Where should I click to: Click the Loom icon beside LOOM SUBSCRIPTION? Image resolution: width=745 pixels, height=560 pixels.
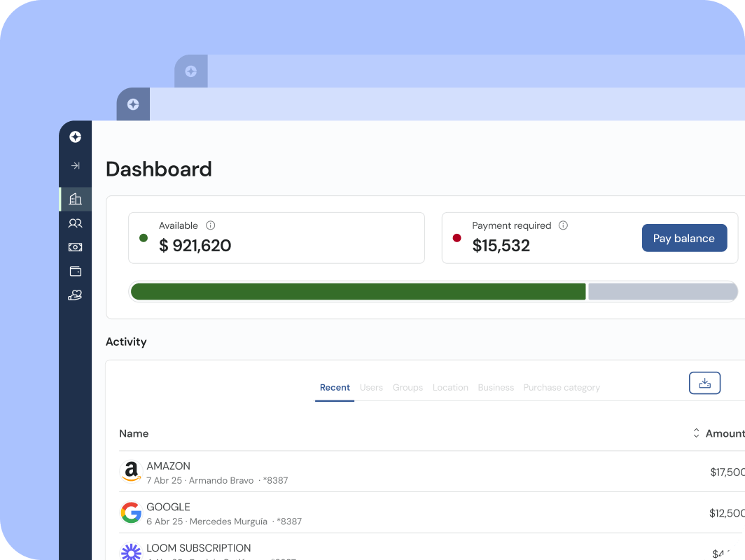pyautogui.click(x=130, y=552)
